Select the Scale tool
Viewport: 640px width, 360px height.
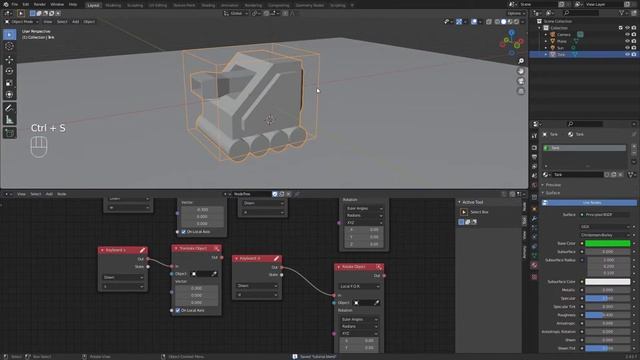coord(9,83)
